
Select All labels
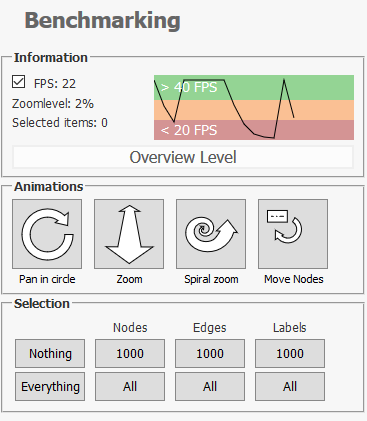(x=290, y=386)
